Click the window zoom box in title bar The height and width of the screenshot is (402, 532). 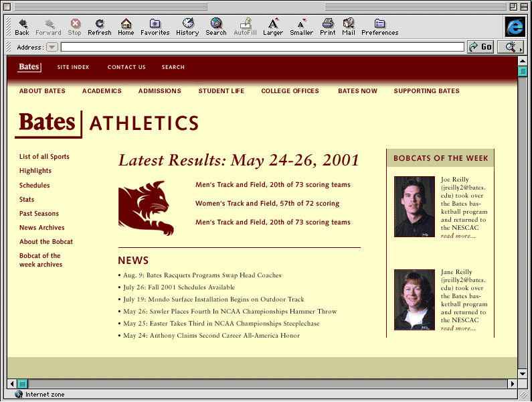[x=513, y=7]
